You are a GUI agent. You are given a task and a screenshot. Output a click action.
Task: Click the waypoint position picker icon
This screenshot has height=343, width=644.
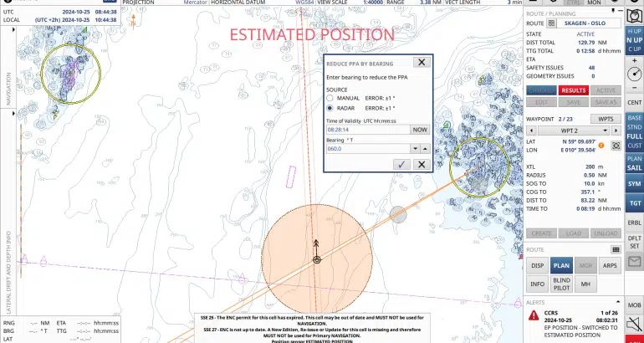pyautogui.click(x=616, y=145)
